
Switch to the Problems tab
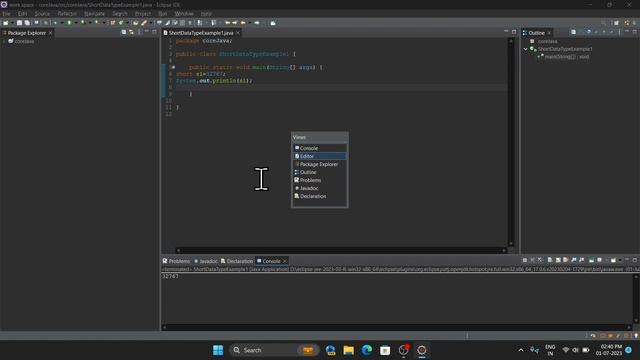point(176,261)
